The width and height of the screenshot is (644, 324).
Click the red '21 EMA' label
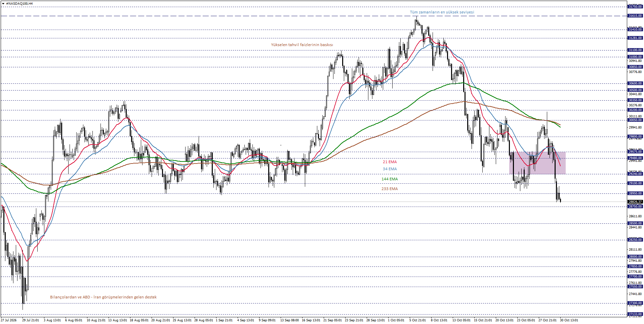coord(390,162)
